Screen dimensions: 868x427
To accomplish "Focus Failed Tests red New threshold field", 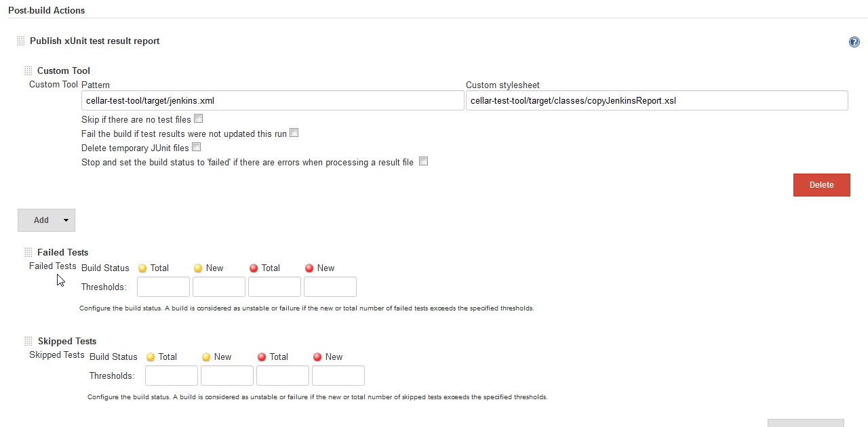I will click(330, 287).
